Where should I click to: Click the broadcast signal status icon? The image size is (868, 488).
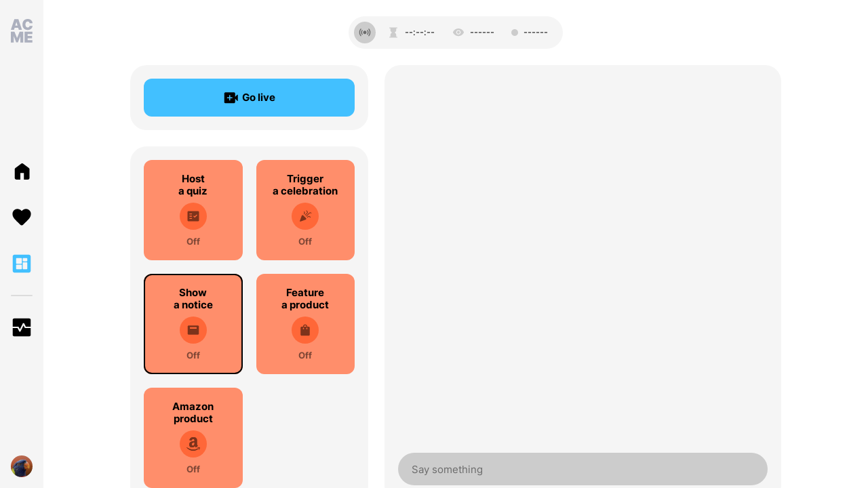[x=365, y=33]
